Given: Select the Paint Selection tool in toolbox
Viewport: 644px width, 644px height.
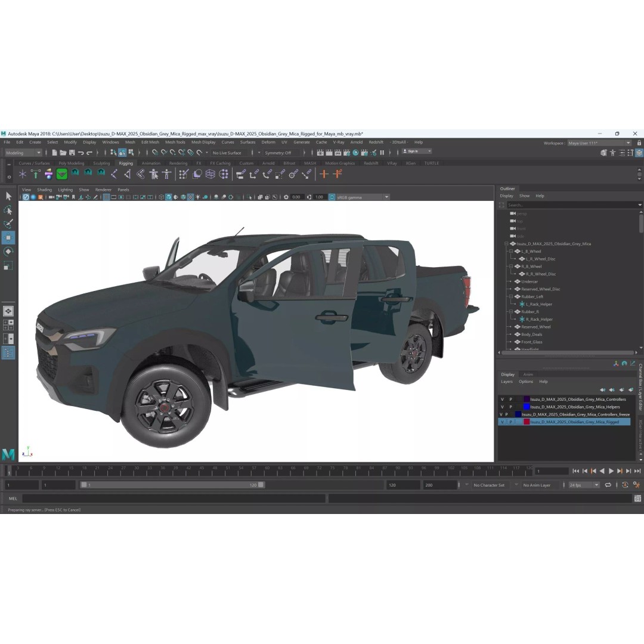Looking at the screenshot, I should pos(8,224).
